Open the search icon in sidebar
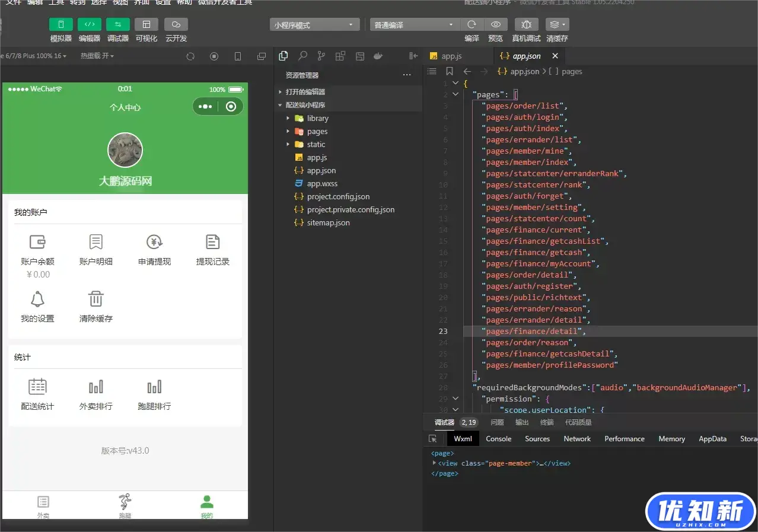The height and width of the screenshot is (532, 758). pos(302,56)
